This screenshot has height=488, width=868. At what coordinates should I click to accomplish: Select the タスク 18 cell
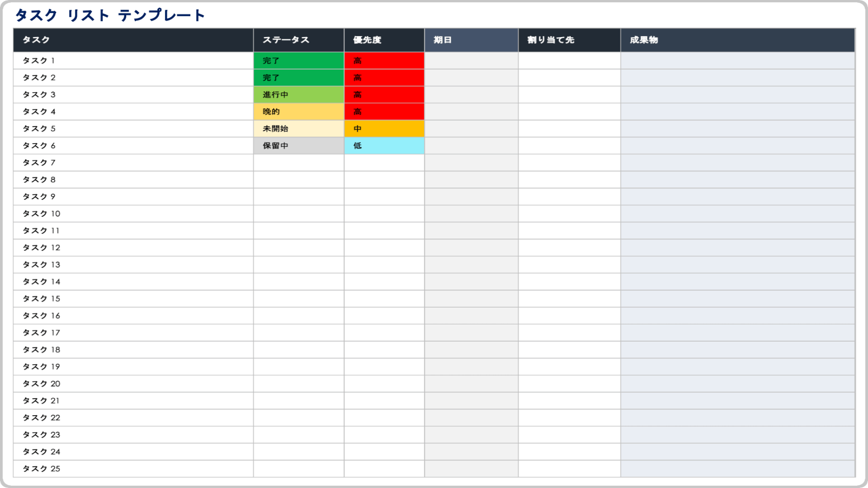pos(133,350)
